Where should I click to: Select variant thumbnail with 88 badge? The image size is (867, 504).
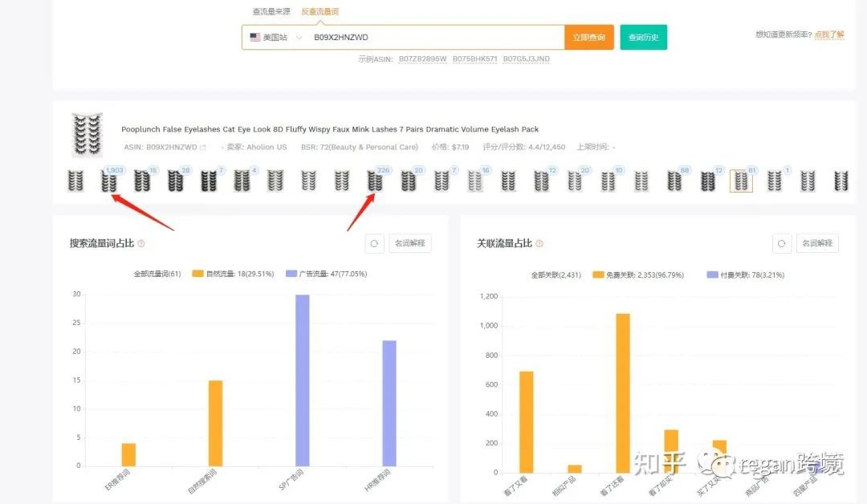pos(674,181)
